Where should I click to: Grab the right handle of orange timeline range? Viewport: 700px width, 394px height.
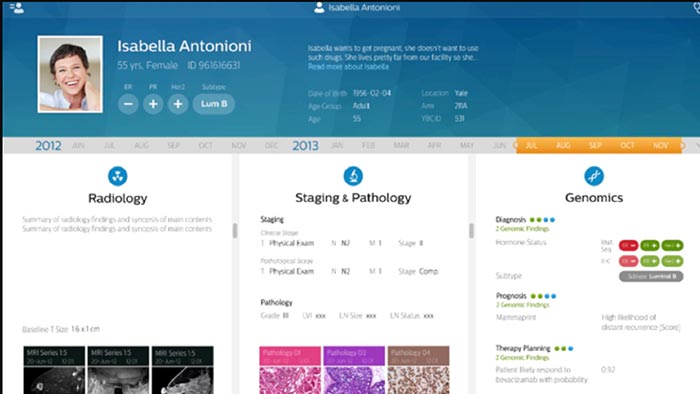click(682, 145)
